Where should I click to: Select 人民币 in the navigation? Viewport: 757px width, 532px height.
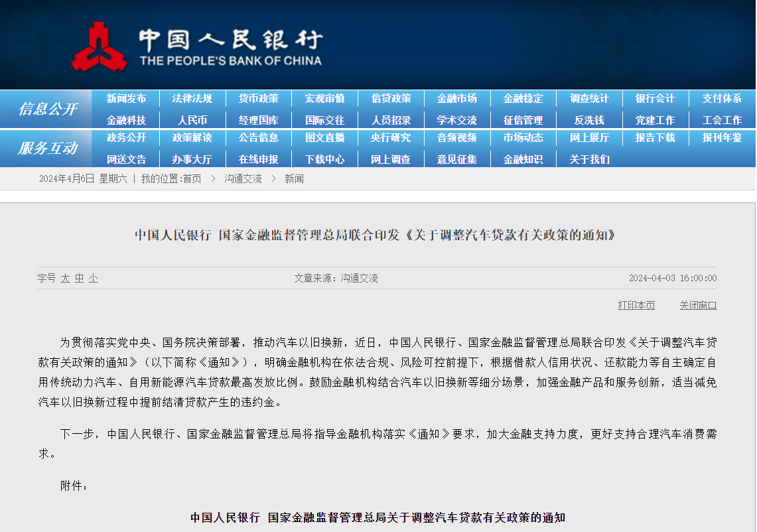(192, 120)
